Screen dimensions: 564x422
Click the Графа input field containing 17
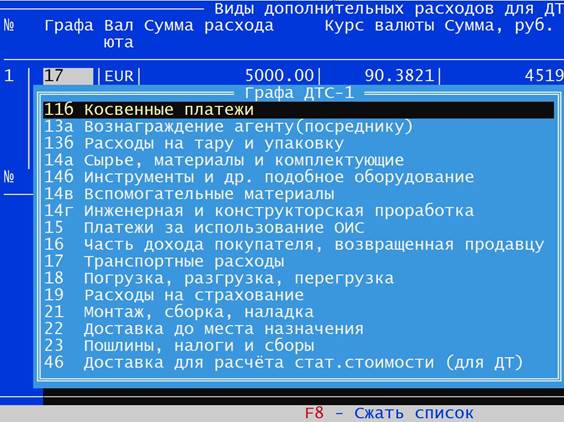[x=68, y=76]
